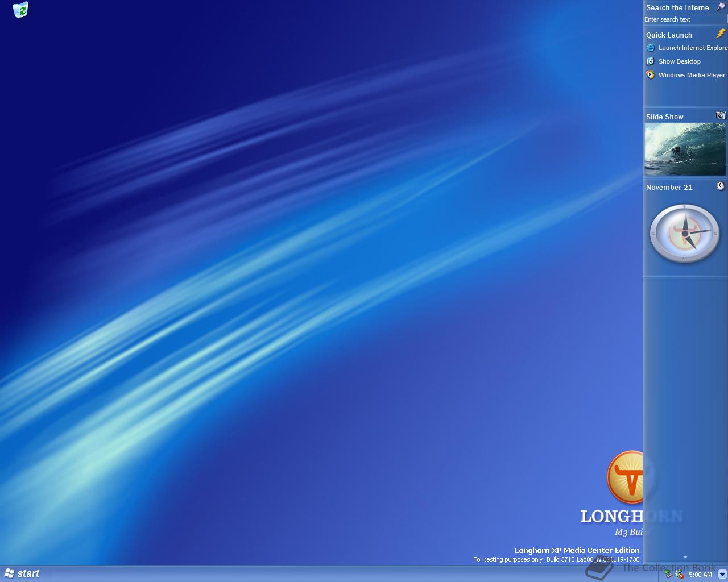Screen dimensions: 728x582
Task: Select the Show Desktop text link
Action: [x=680, y=61]
